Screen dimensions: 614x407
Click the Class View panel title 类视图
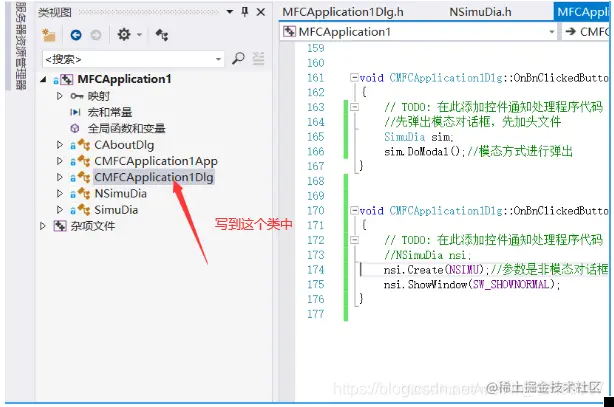[x=55, y=13]
